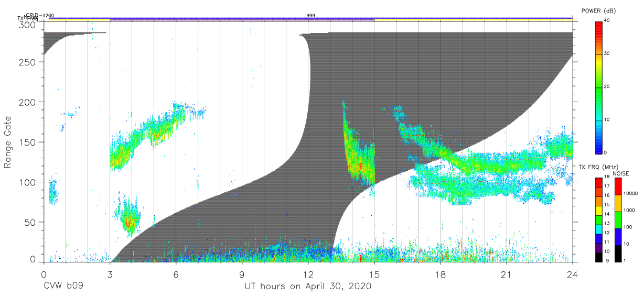Click the '9' UT hours axis tick label

(x=242, y=274)
